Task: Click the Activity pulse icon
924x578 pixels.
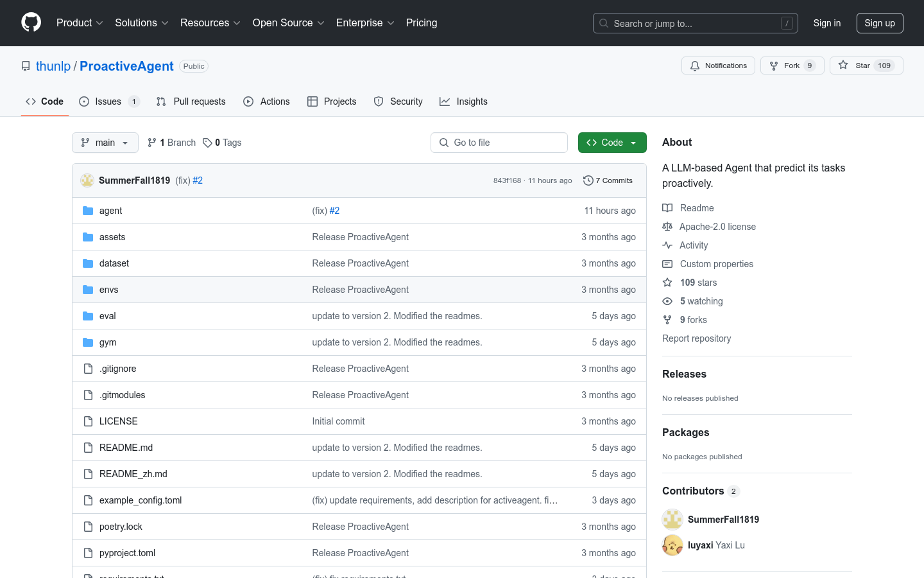Action: tap(667, 245)
